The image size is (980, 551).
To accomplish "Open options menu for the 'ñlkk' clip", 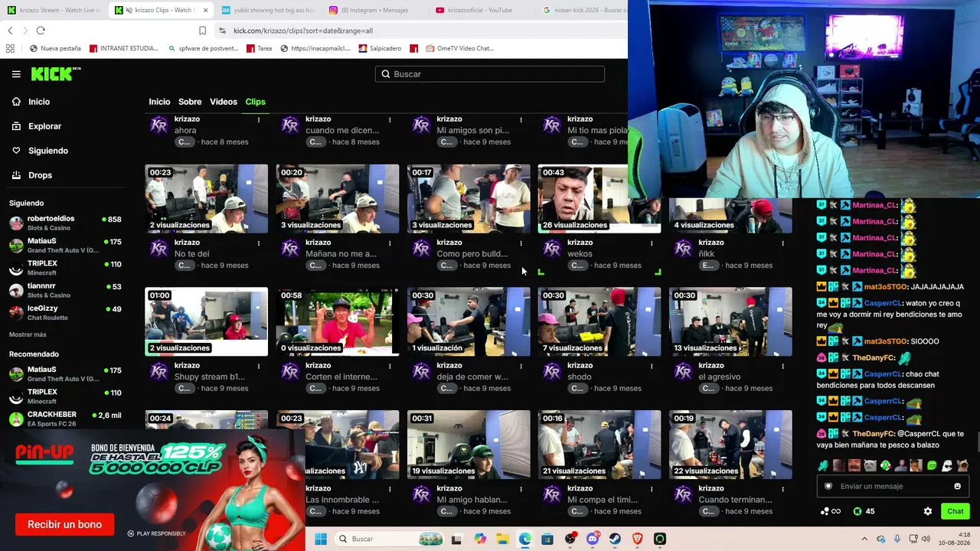I will point(782,243).
